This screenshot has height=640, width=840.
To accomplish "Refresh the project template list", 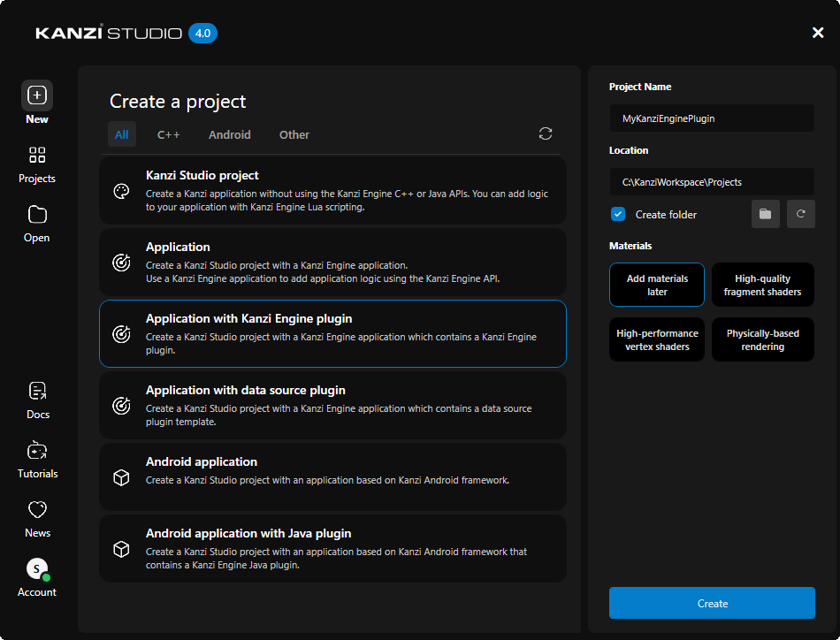I will (x=546, y=133).
